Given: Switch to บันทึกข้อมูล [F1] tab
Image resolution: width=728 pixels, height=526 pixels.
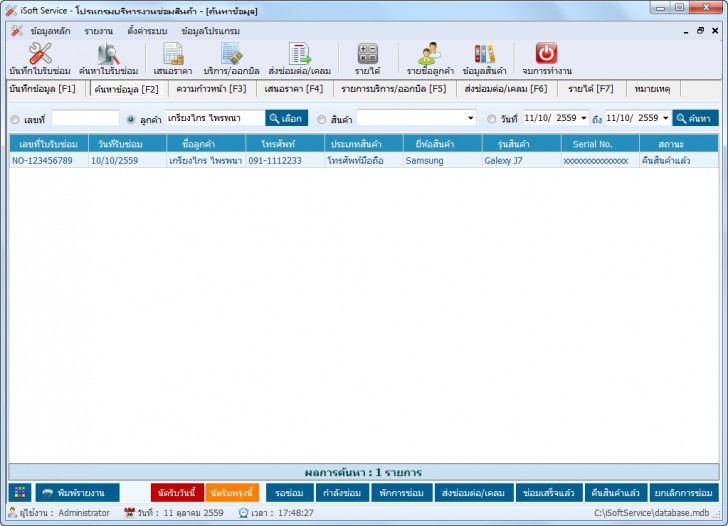Looking at the screenshot, I should pos(42,89).
